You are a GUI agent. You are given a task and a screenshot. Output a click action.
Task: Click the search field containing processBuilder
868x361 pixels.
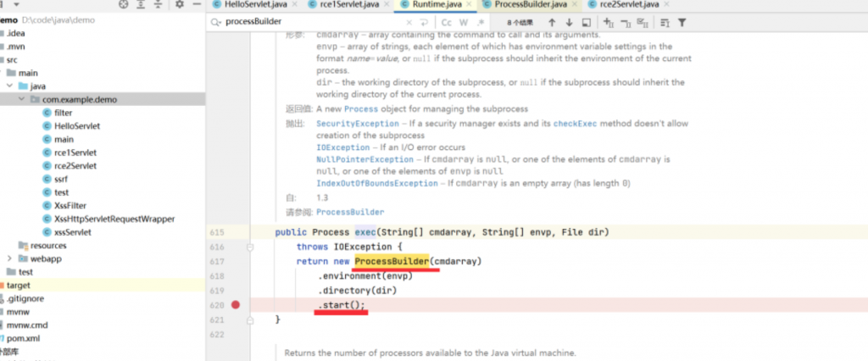click(x=313, y=22)
